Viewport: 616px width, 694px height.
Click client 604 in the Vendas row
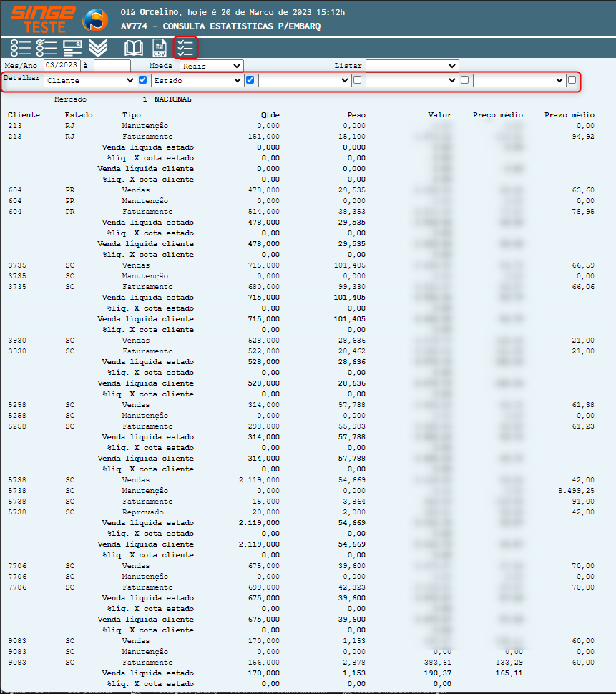[x=14, y=190]
